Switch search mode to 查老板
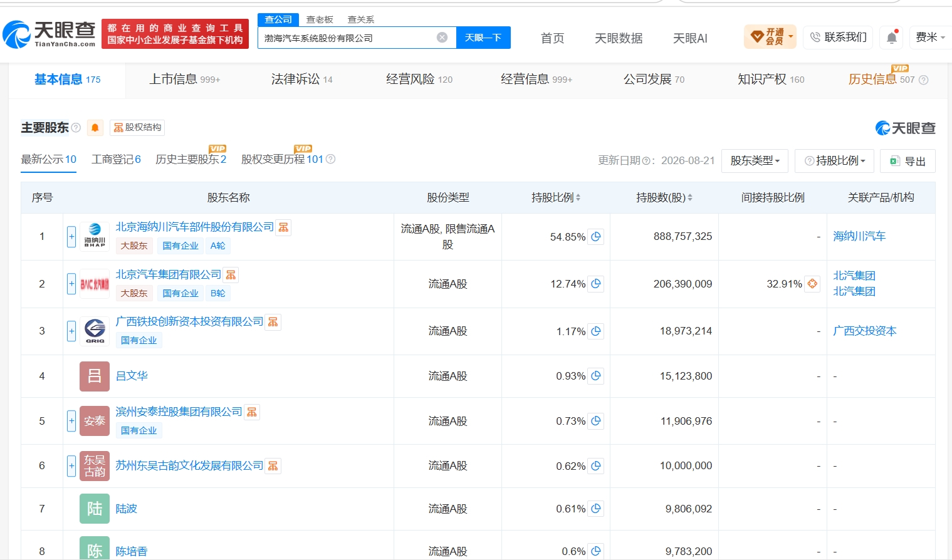This screenshot has width=952, height=560. pos(320,19)
